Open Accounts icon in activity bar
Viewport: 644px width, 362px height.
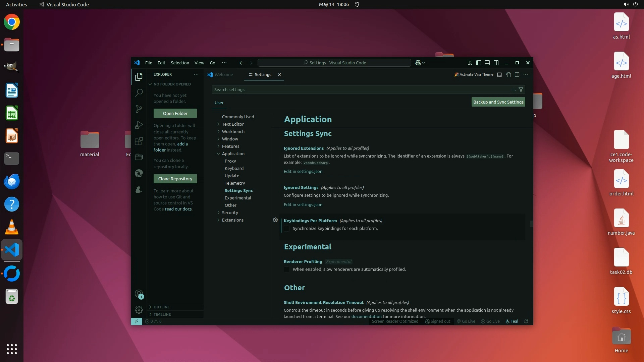pos(139,294)
